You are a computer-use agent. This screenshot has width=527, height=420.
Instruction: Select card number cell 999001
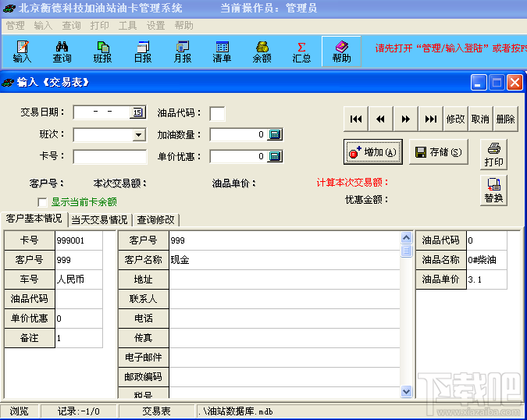click(79, 240)
